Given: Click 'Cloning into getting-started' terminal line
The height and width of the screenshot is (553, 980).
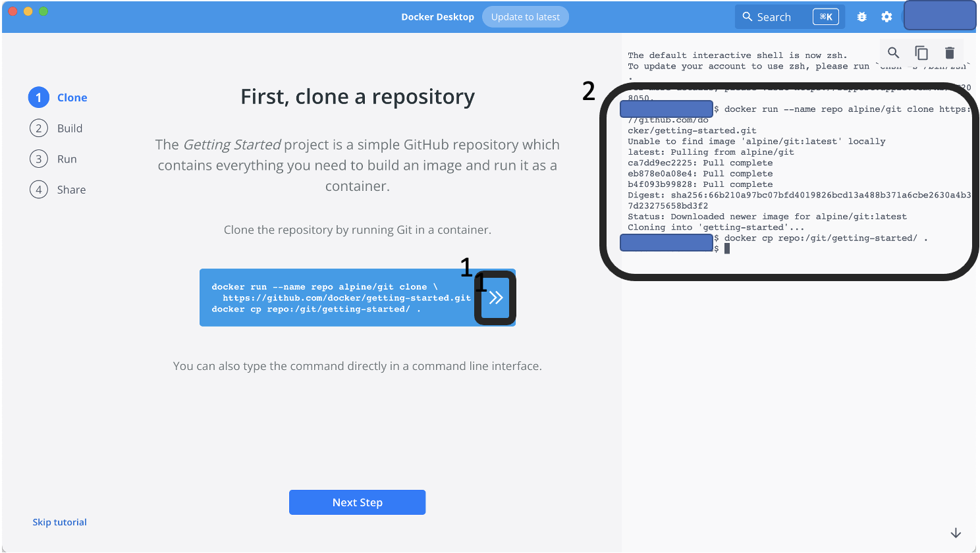Looking at the screenshot, I should click(x=716, y=227).
